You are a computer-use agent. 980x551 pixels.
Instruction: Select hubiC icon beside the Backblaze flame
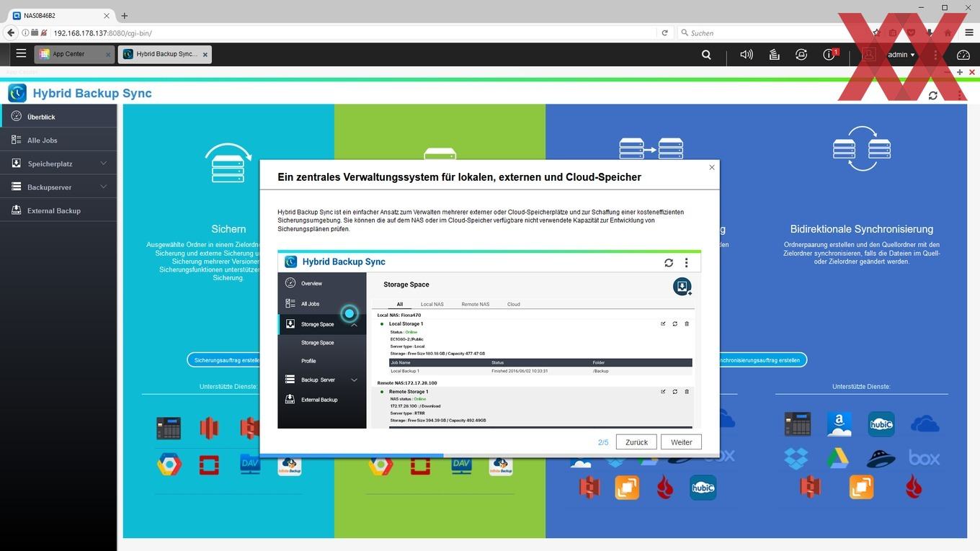tap(703, 488)
